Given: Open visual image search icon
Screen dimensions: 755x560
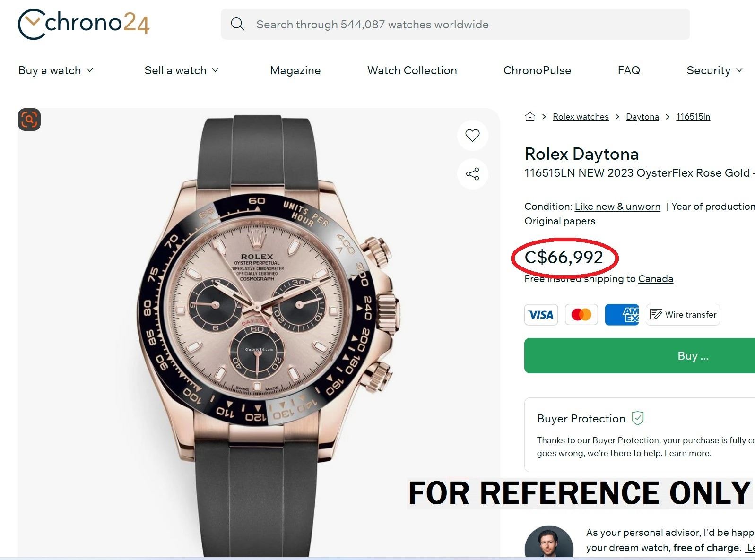Looking at the screenshot, I should [29, 120].
